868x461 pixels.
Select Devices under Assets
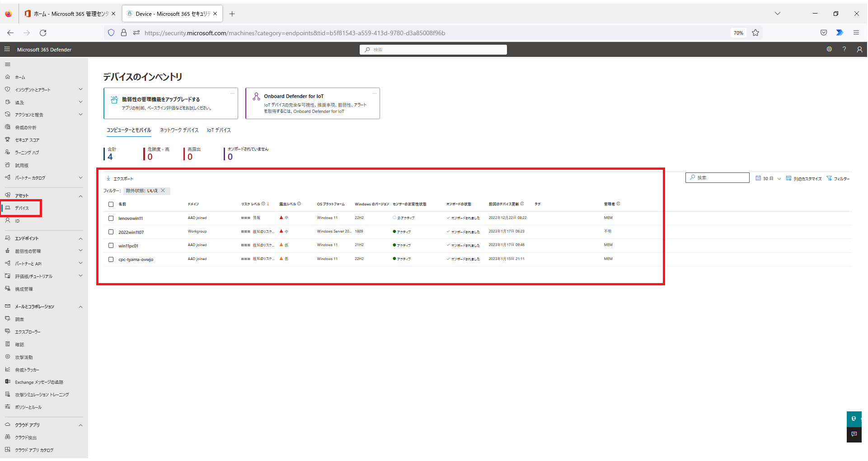pos(21,208)
